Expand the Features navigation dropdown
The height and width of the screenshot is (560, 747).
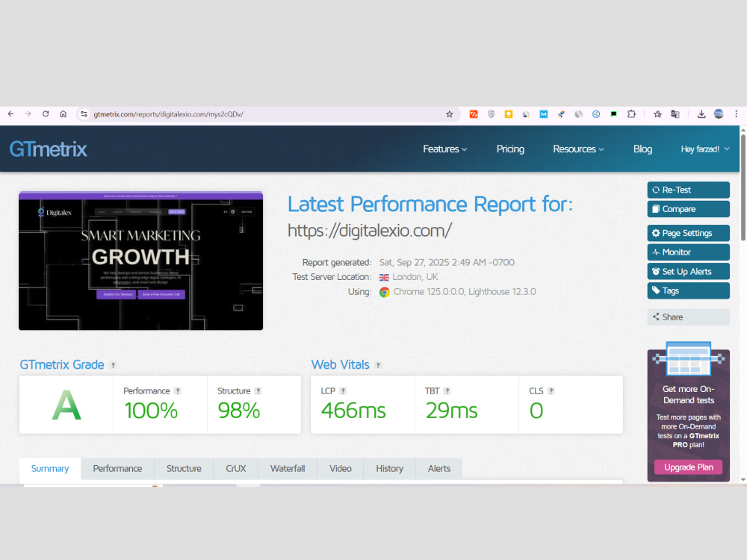click(x=445, y=149)
